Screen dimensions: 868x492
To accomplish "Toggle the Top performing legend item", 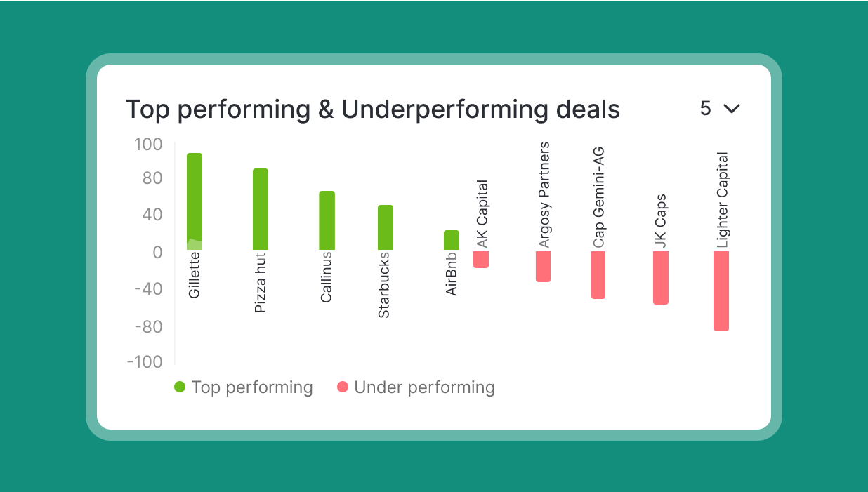I will point(243,387).
